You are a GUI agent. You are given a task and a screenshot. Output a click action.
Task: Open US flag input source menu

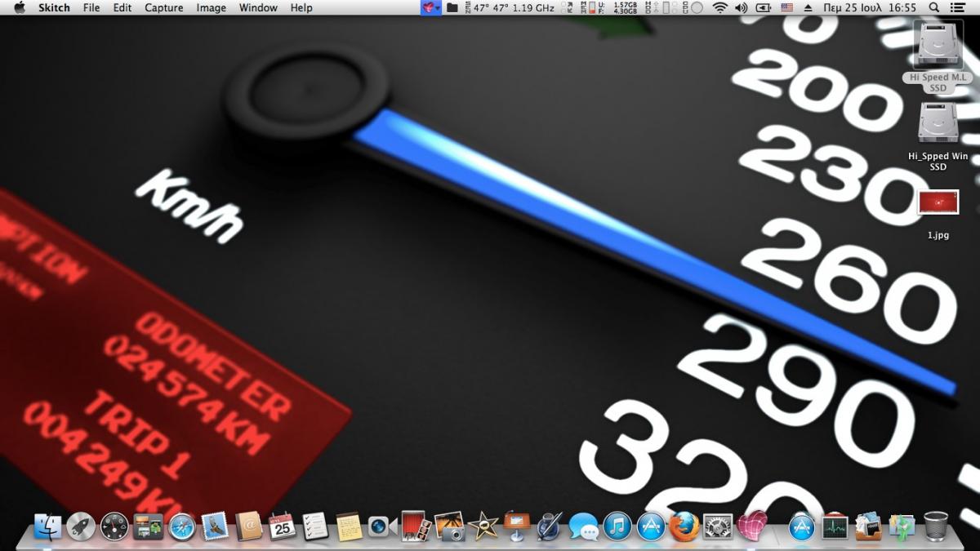pos(786,7)
